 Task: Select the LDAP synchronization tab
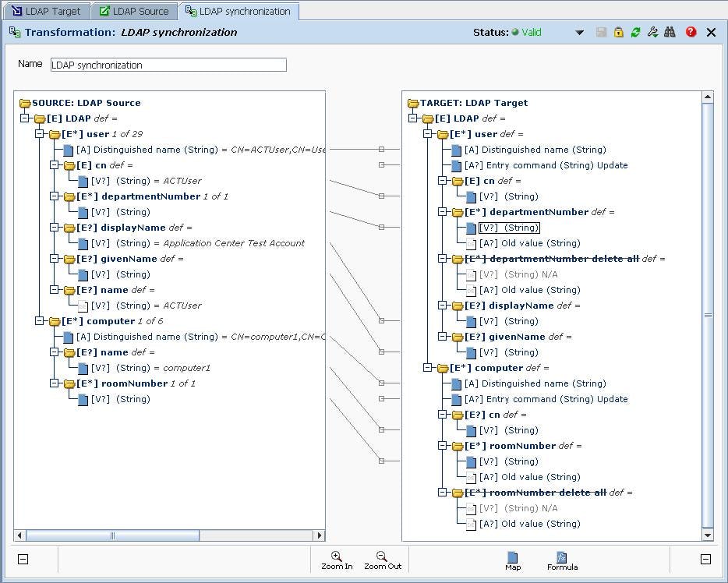(238, 11)
